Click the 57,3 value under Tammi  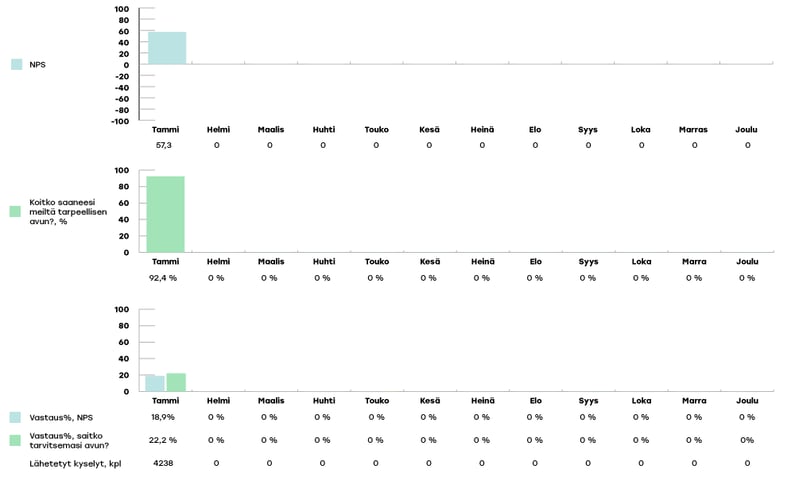tap(163, 145)
